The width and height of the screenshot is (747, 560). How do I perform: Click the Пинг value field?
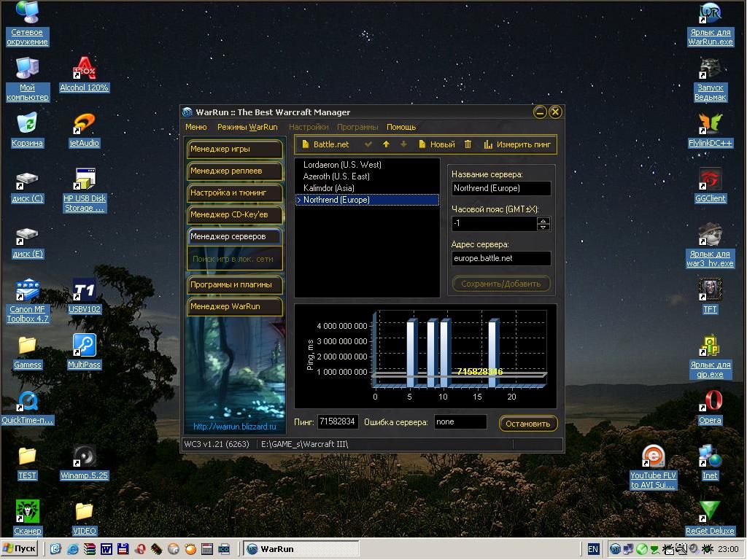pyautogui.click(x=338, y=422)
